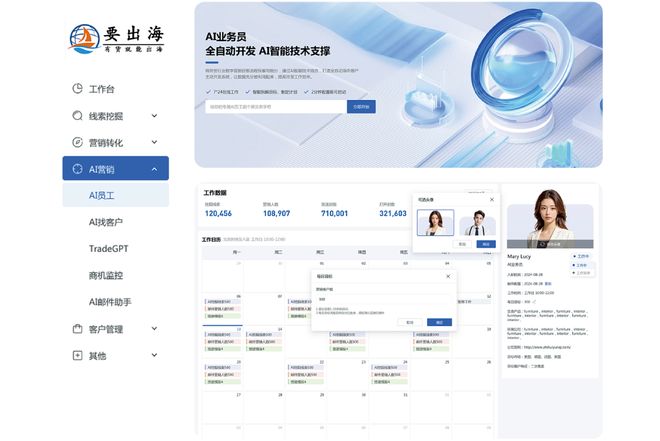Close the dialog showing two avatar photos
Viewport: 660px width, 441px height.
[492, 199]
